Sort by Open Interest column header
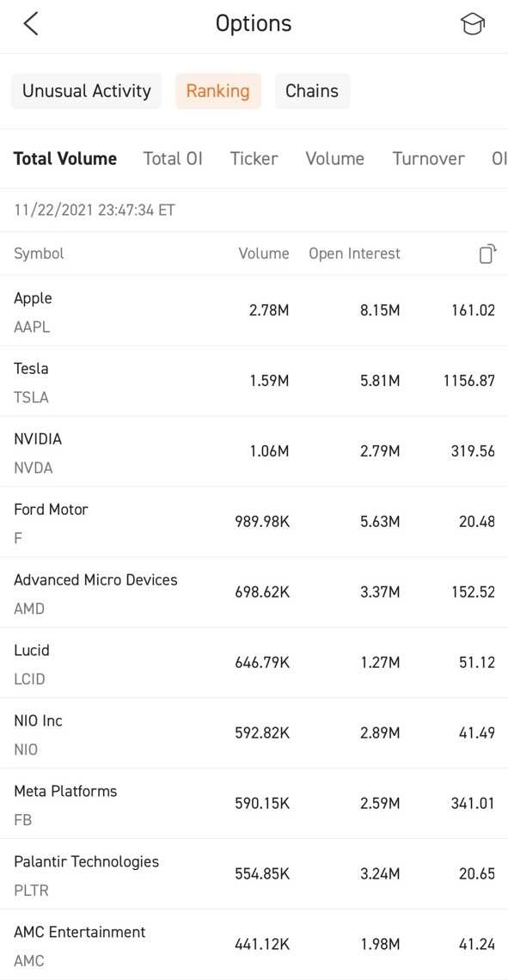This screenshot has width=508, height=980. point(354,254)
